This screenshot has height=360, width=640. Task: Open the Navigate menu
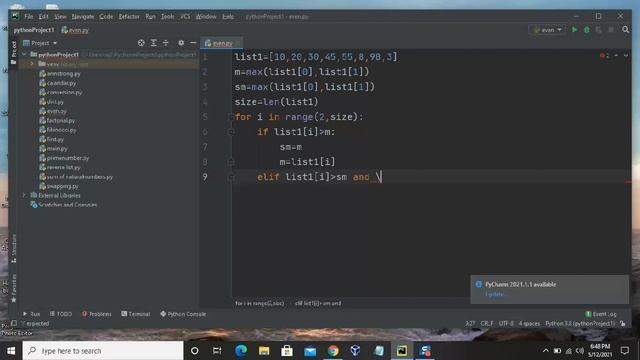(83, 16)
